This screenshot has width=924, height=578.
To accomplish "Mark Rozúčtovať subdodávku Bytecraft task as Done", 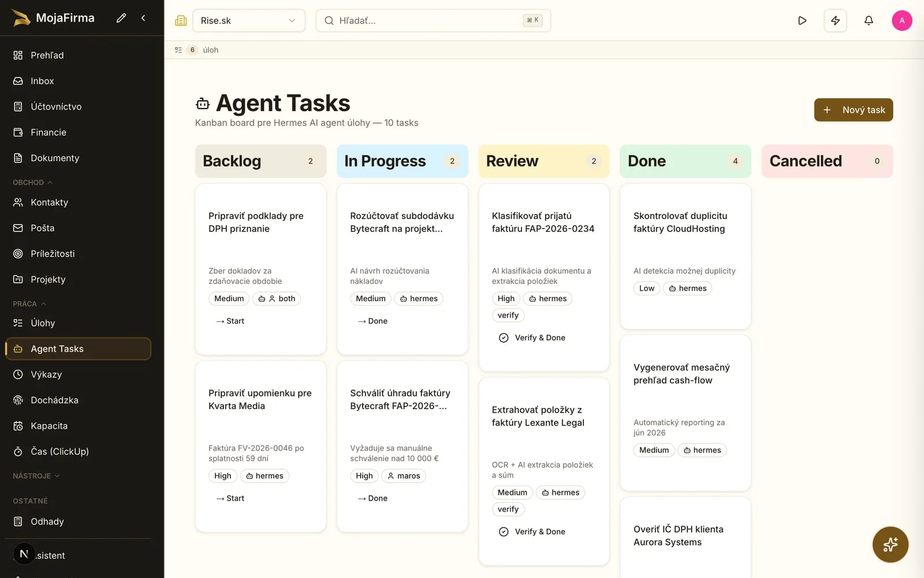I will pyautogui.click(x=372, y=321).
